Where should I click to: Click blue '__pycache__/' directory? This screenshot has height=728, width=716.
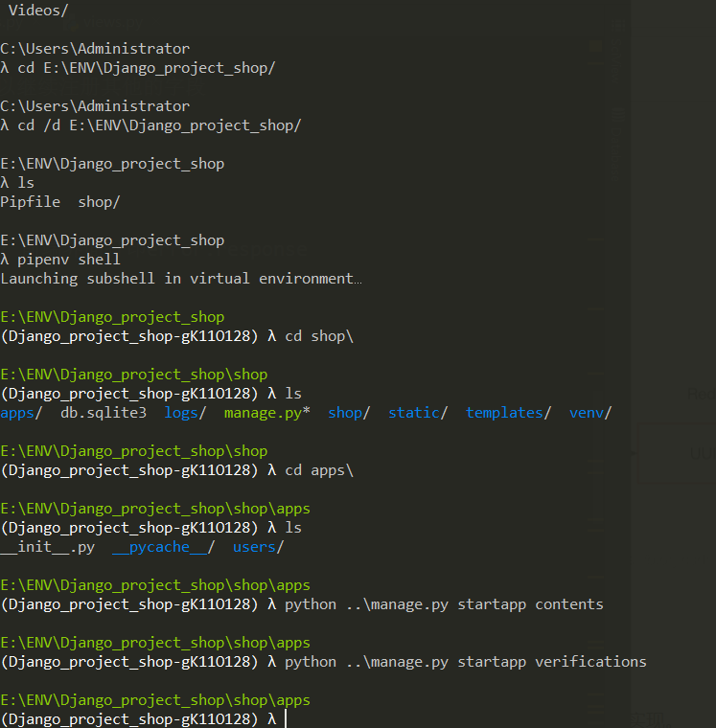click(x=164, y=547)
